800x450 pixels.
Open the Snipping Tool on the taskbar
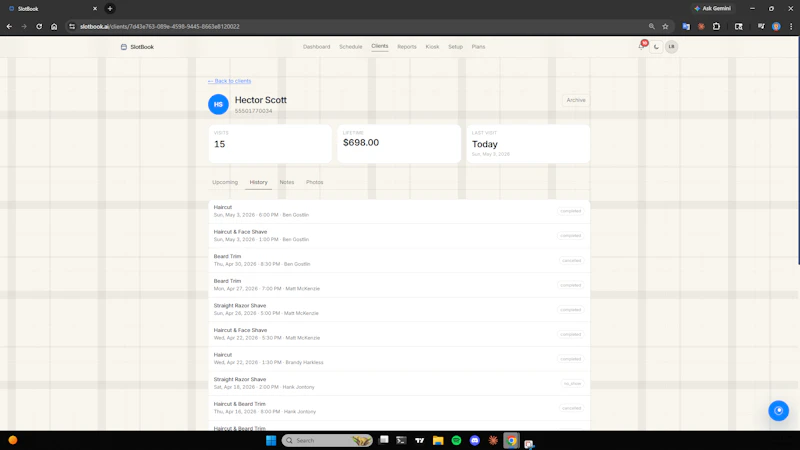[529, 443]
